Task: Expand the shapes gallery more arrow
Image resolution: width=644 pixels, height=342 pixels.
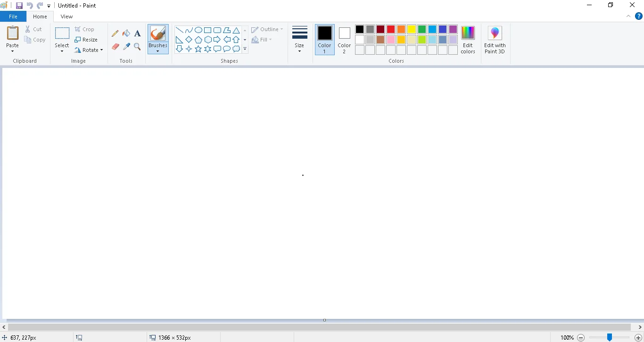Action: click(x=245, y=49)
